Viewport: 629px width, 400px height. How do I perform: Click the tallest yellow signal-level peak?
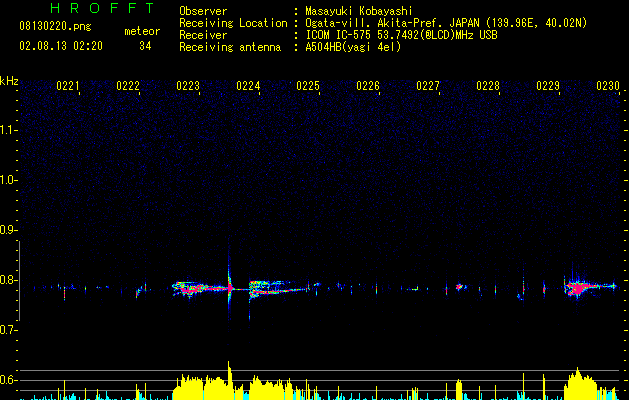pyautogui.click(x=229, y=379)
